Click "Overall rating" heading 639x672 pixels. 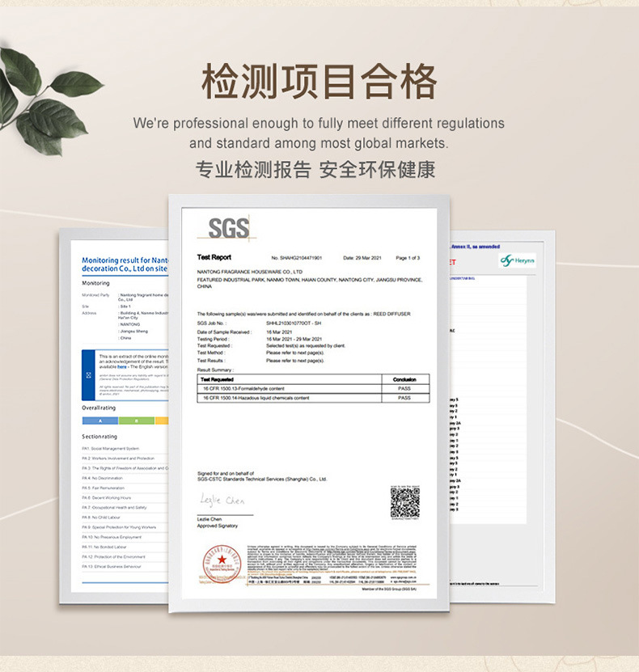99,408
